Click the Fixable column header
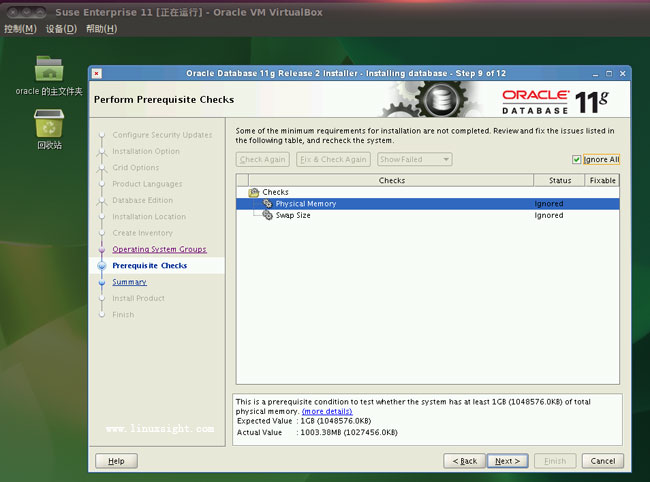This screenshot has width=650, height=482. (602, 180)
